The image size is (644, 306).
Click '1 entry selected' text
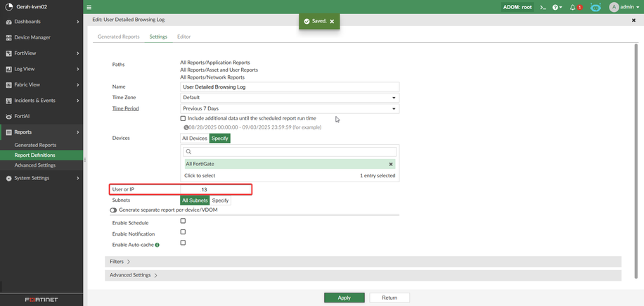click(378, 175)
